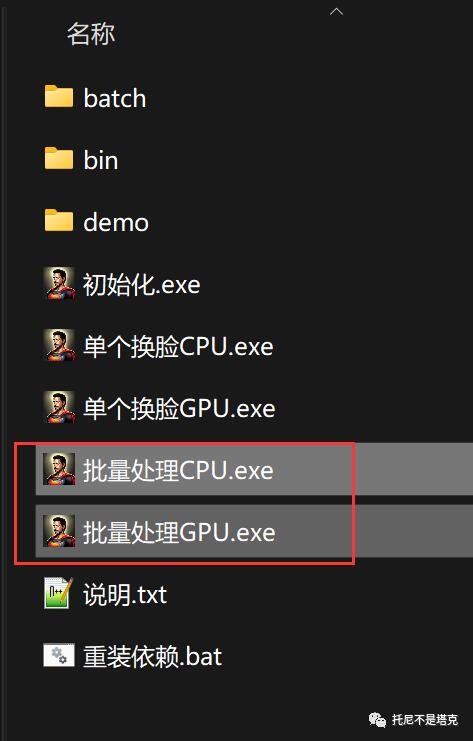This screenshot has height=741, width=473.
Task: Select the file name 批量处理GPU.exe
Action: pos(179,532)
